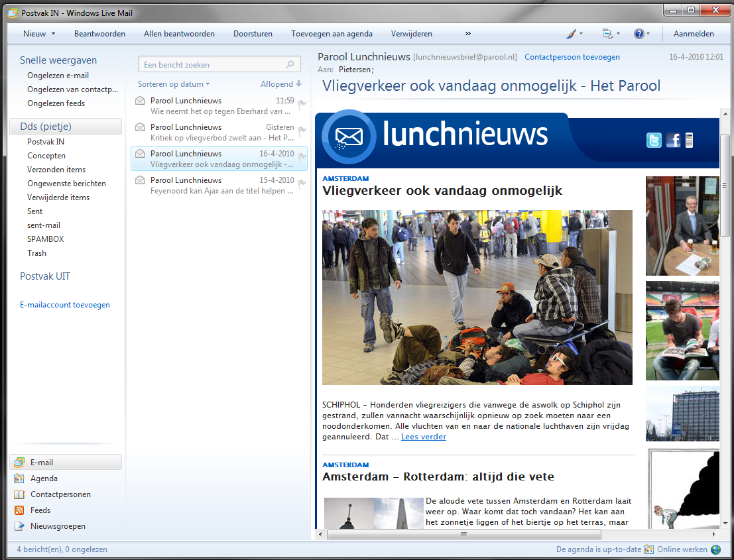Click Allen beantwoorden in the toolbar

click(179, 34)
